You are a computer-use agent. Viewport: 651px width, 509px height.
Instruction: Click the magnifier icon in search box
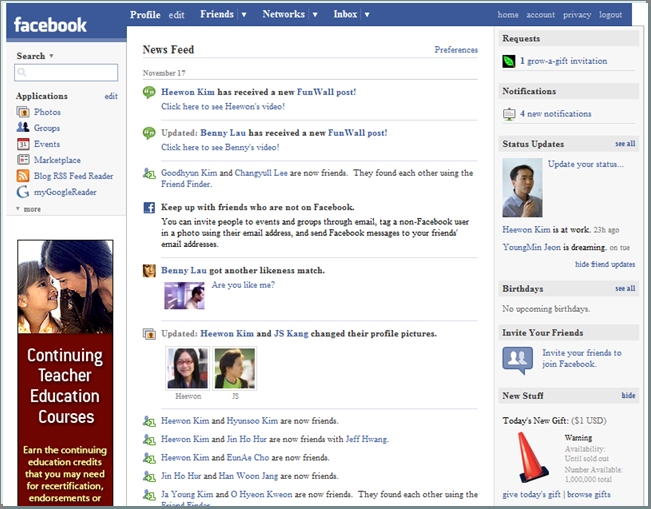pyautogui.click(x=22, y=72)
